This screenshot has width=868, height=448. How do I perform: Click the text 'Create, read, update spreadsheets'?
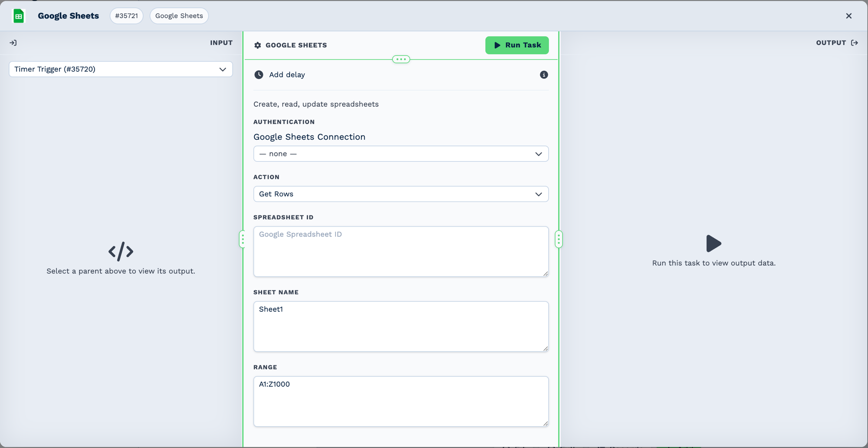coord(316,104)
